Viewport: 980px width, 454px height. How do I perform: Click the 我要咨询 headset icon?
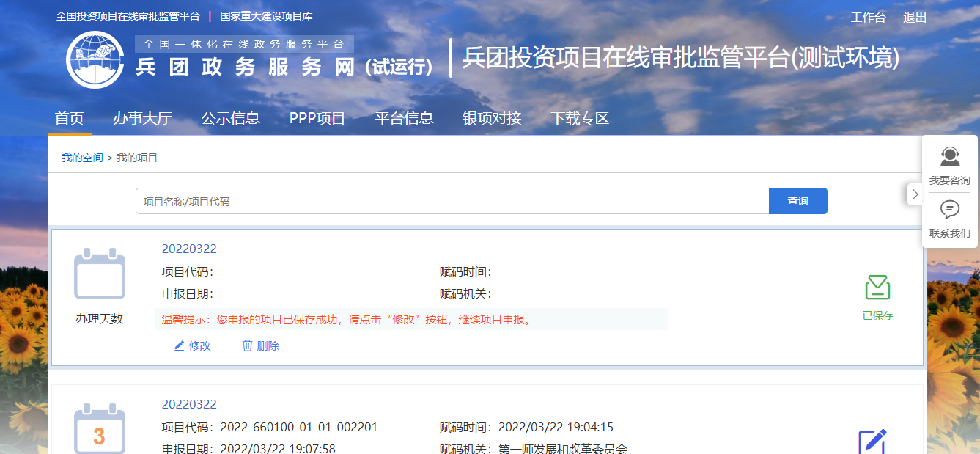pos(950,157)
